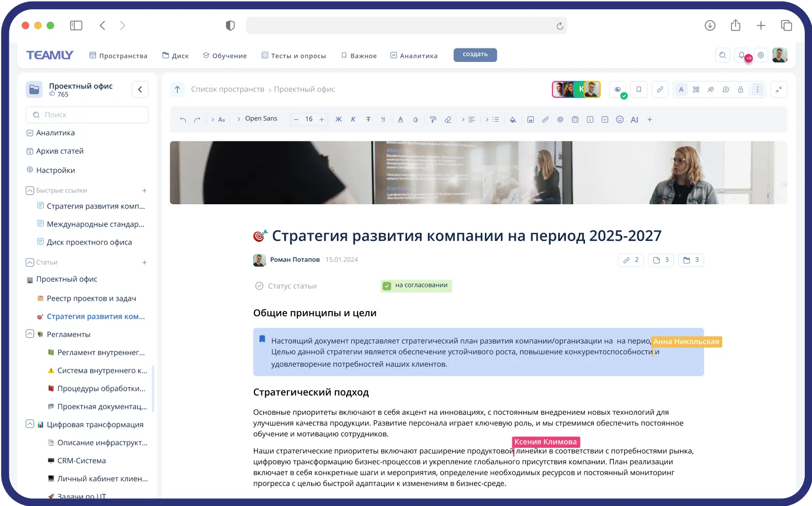Collapse the Цифровая трансформация tree node
Viewport: 812px width, 506px height.
pyautogui.click(x=30, y=424)
